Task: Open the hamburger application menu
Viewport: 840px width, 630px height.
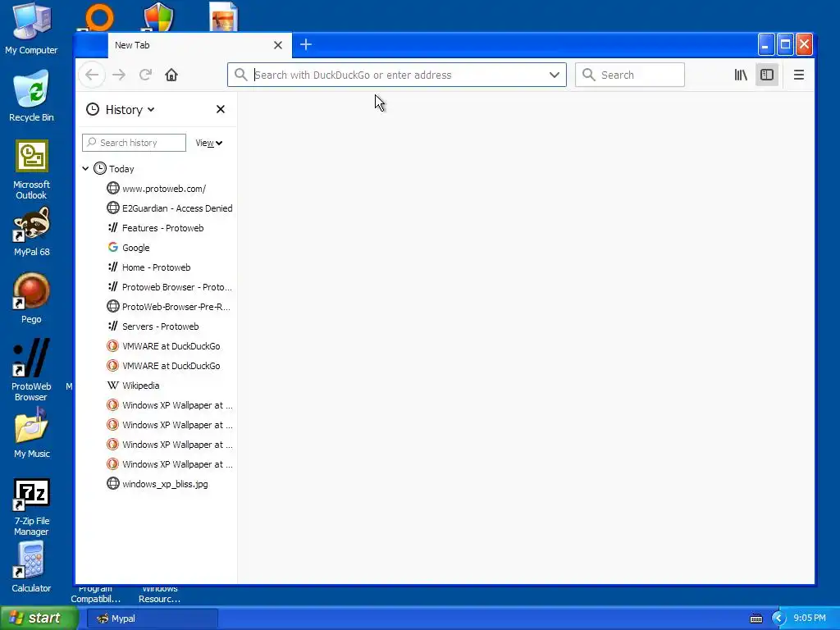Action: point(799,75)
